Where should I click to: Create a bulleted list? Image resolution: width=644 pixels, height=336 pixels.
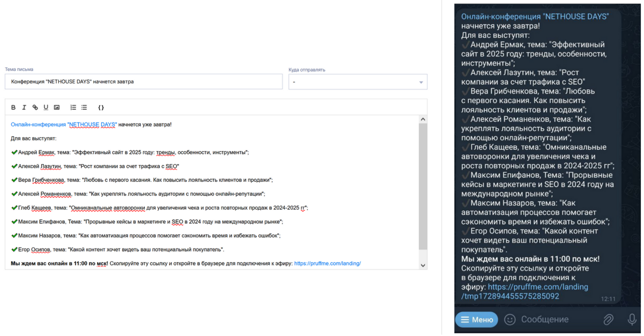tap(84, 107)
